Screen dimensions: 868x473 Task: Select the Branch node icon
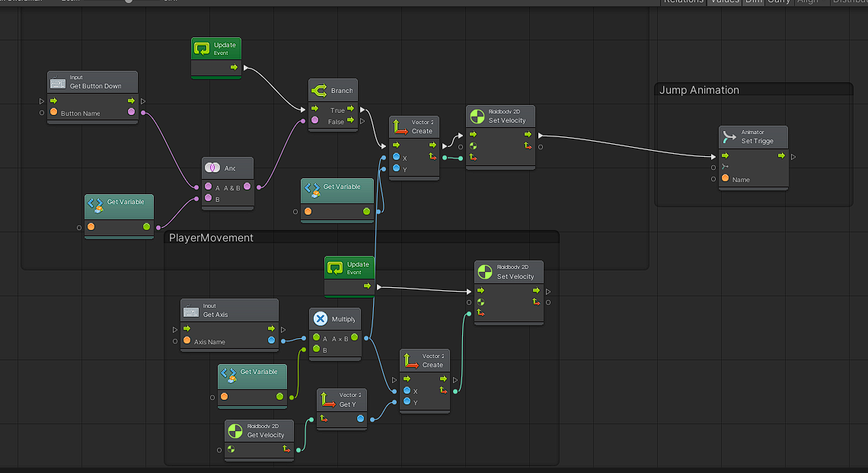click(319, 90)
